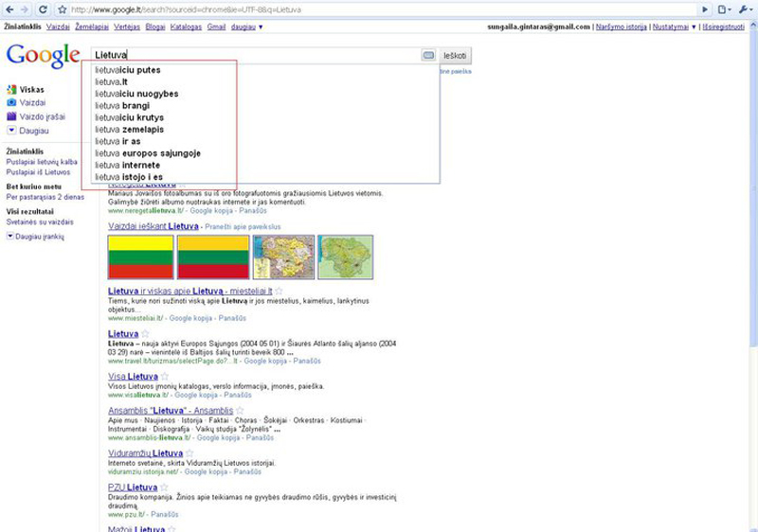Open the wrench settings menu
Image resolution: width=758 pixels, height=532 pixels.
click(745, 9)
